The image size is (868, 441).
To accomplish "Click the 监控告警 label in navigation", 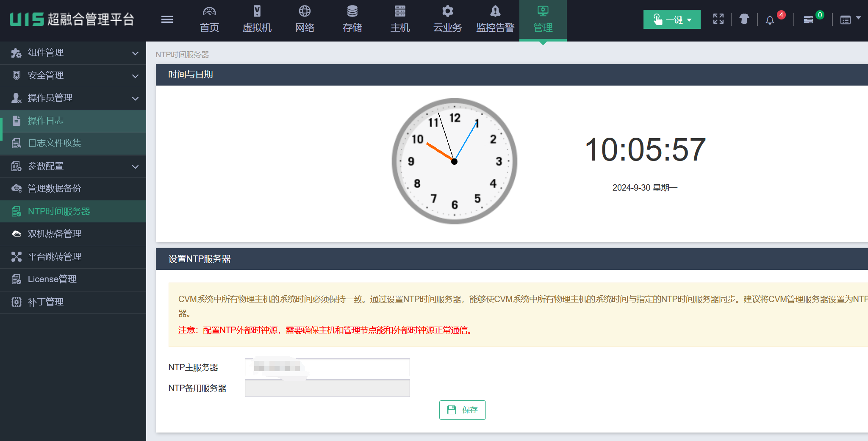I will tap(495, 28).
